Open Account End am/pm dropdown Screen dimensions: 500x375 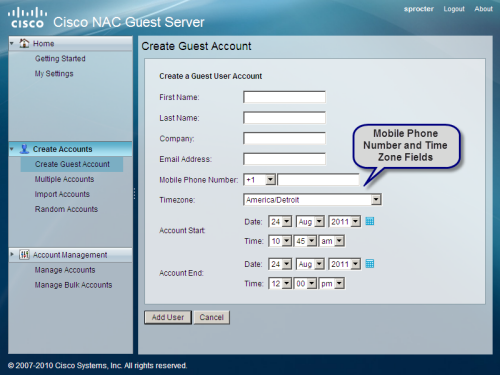331,284
